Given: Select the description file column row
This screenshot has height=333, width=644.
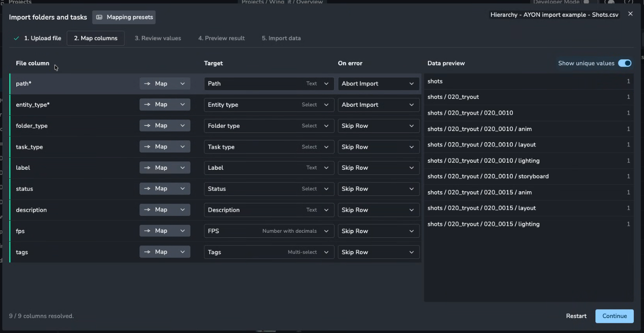Looking at the screenshot, I should point(215,210).
